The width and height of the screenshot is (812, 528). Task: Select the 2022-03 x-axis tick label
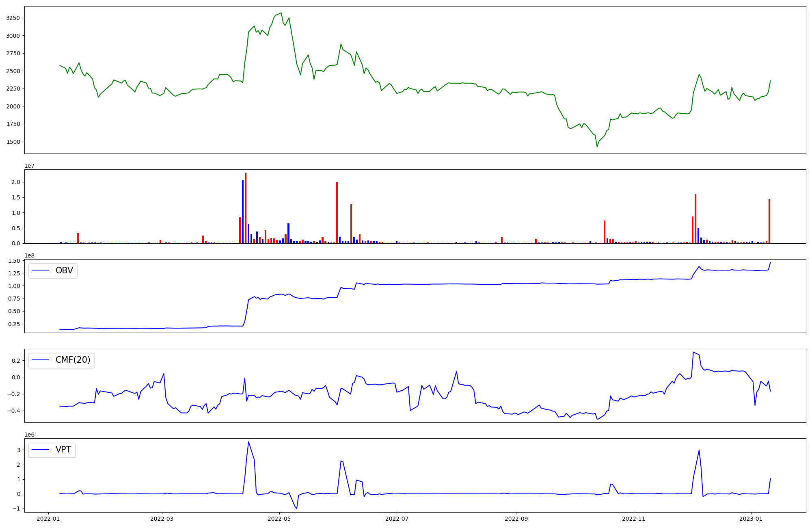point(162,519)
